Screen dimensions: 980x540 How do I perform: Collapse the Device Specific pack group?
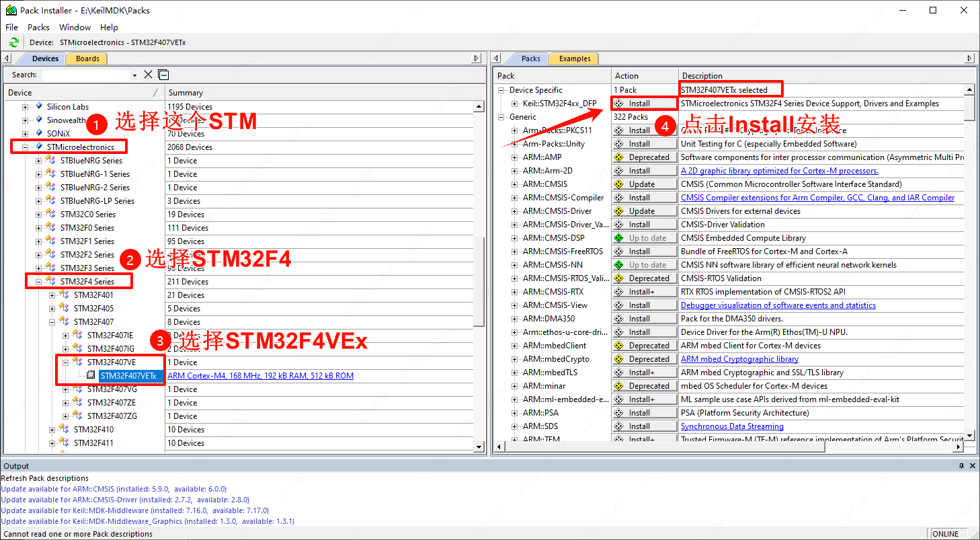pyautogui.click(x=501, y=90)
